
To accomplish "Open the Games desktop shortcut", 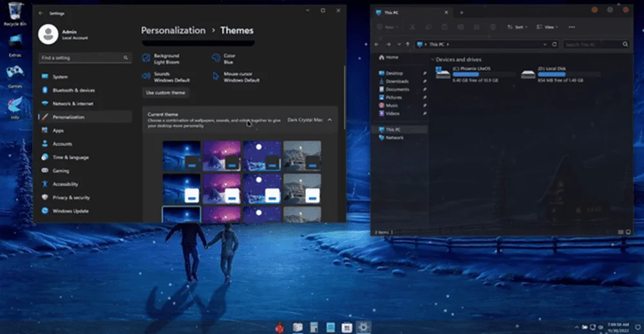I will click(x=15, y=77).
